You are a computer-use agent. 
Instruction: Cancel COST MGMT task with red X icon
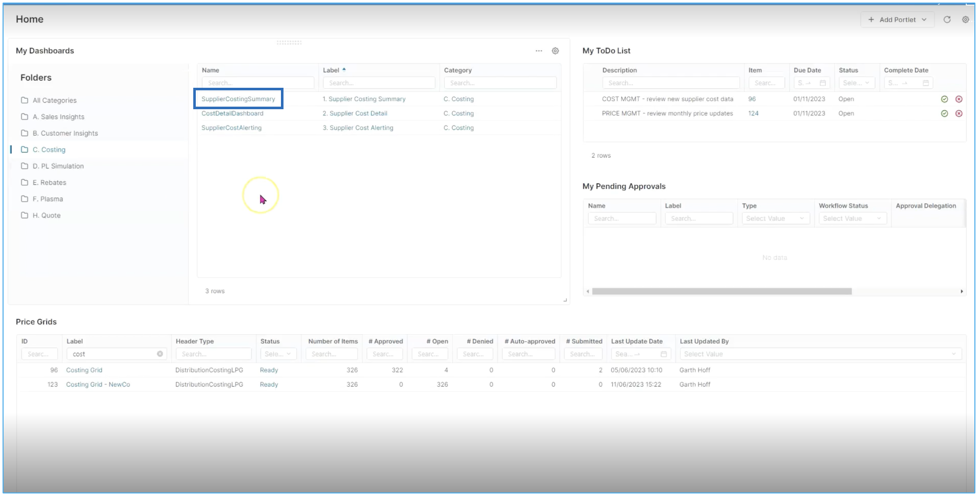point(959,99)
